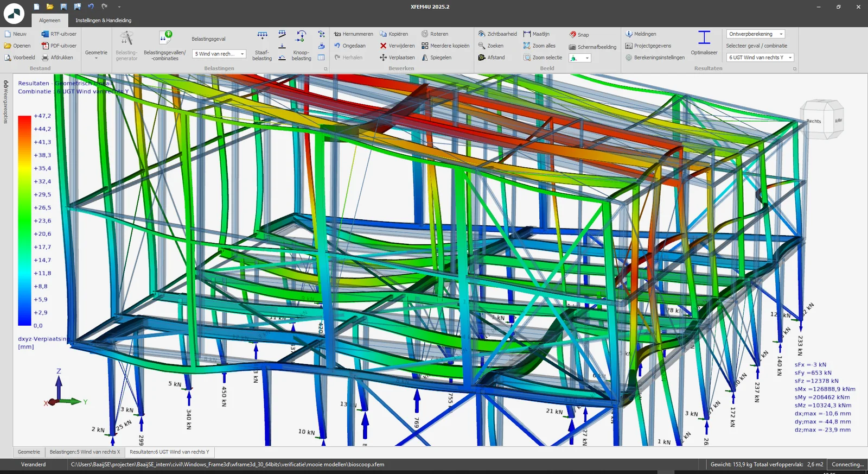Click Verplaatsen move tool

(397, 58)
